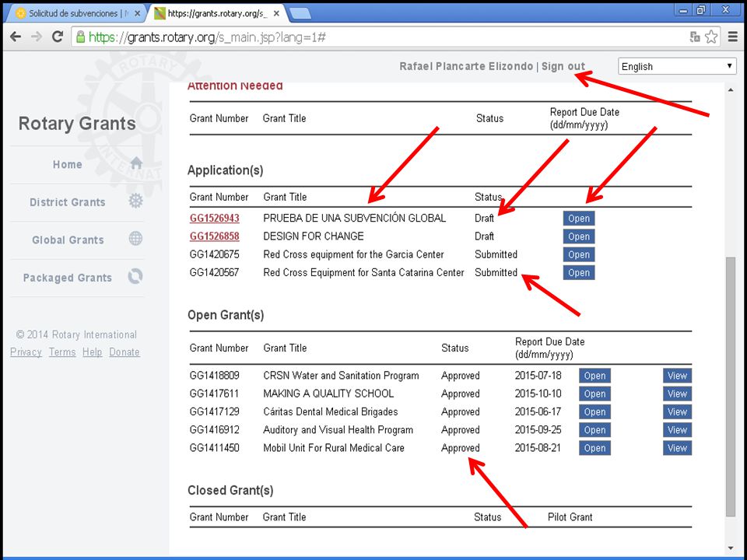Click the Global Grants globe icon
The height and width of the screenshot is (560, 747).
[x=135, y=238]
